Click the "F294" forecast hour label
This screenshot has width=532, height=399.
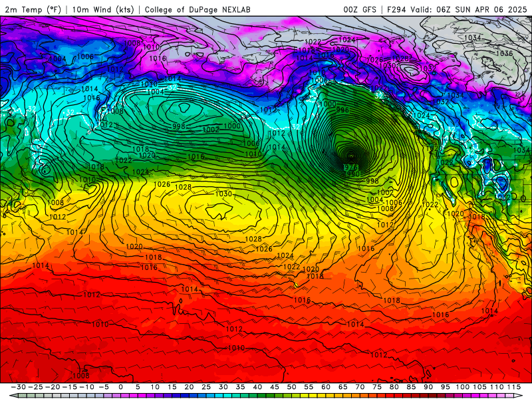[x=396, y=9]
